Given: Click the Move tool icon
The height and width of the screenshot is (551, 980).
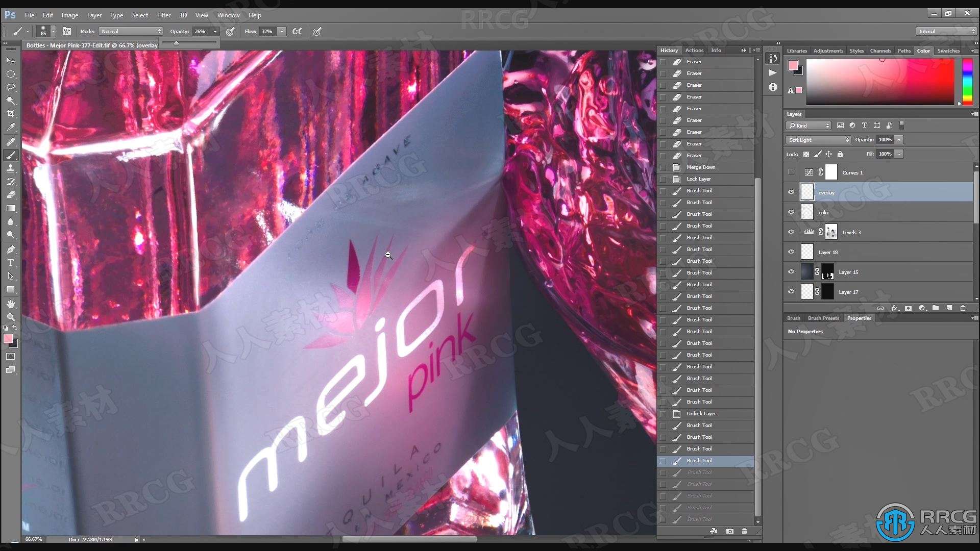Looking at the screenshot, I should [x=9, y=60].
